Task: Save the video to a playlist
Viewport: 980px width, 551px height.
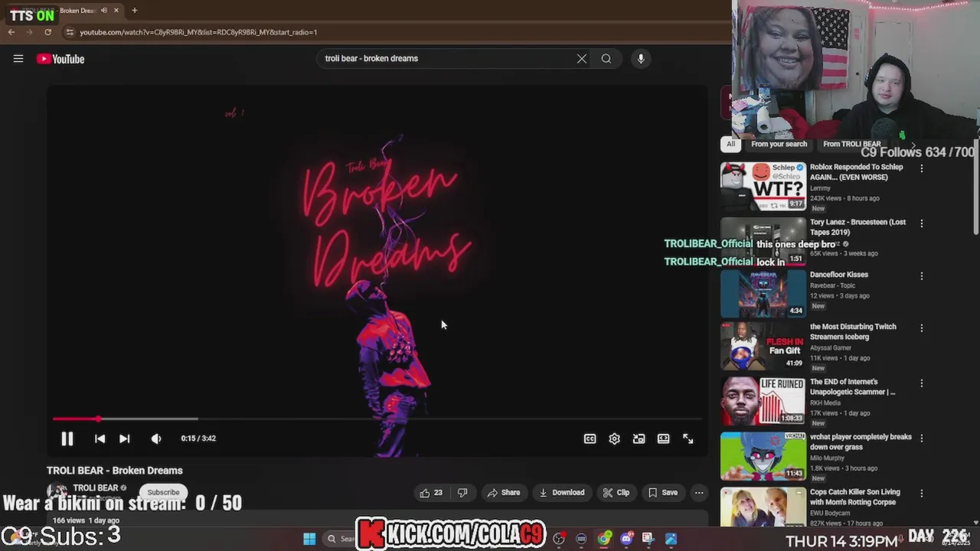Action: pos(663,493)
